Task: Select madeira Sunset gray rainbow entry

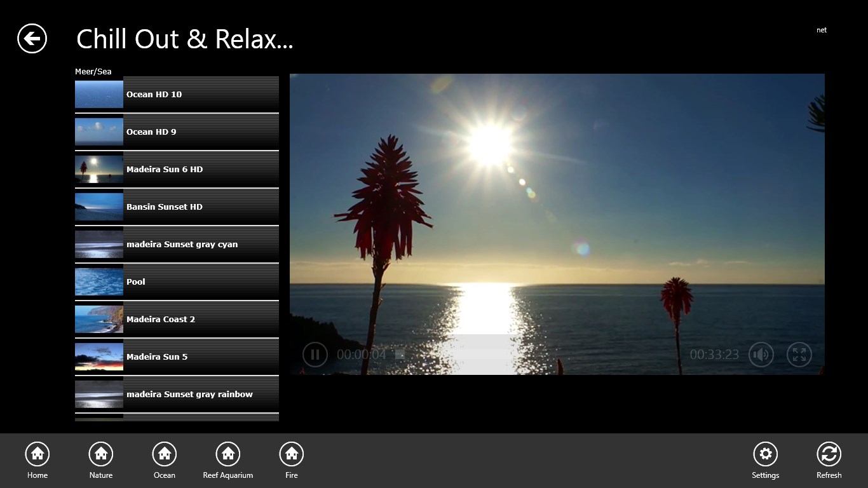Action: 177,395
